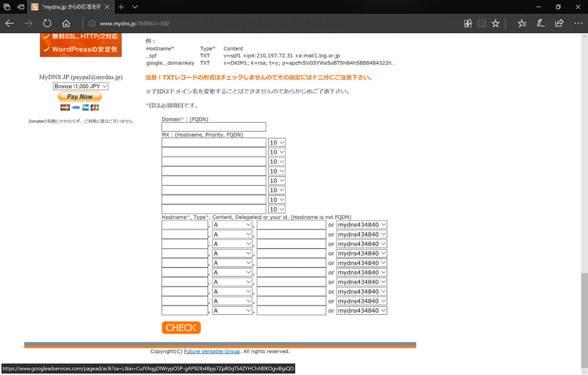Show tab previews chevron
Image resolution: width=588 pixels, height=375 pixels.
click(x=135, y=7)
